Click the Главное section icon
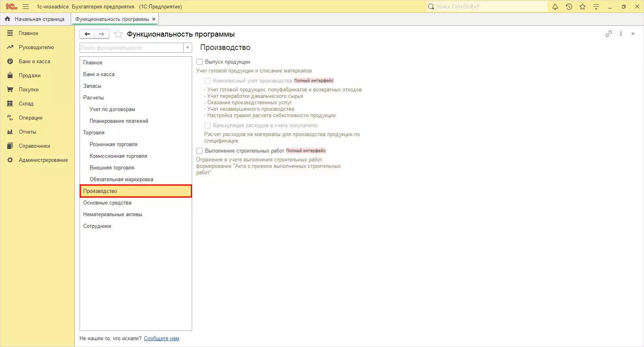Screen dimensions: 644x347 pyautogui.click(x=10, y=33)
